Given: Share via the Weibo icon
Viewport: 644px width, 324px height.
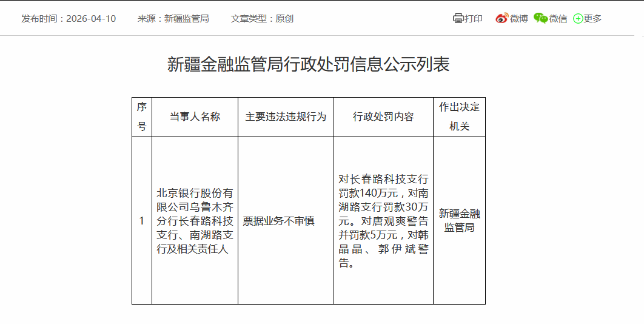Looking at the screenshot, I should [501, 18].
